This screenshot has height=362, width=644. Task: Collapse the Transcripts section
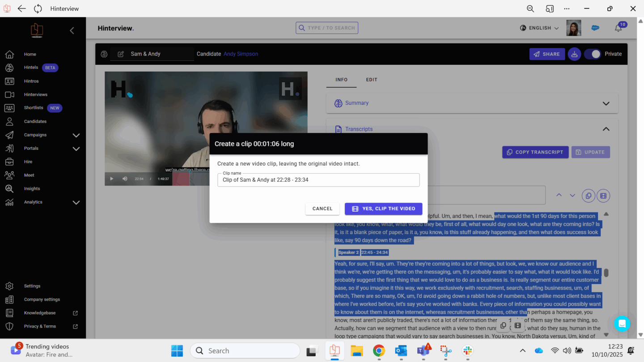point(606,129)
